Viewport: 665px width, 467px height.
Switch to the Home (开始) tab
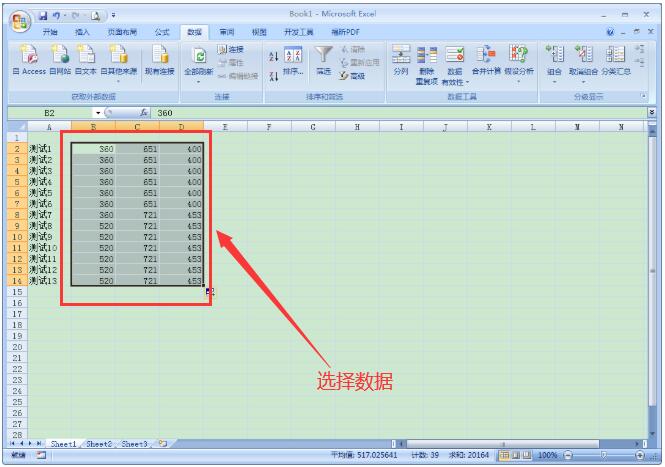tap(50, 32)
